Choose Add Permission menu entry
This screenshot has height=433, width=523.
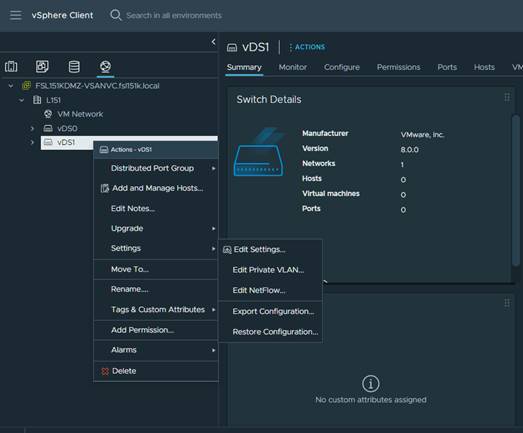[x=156, y=330]
